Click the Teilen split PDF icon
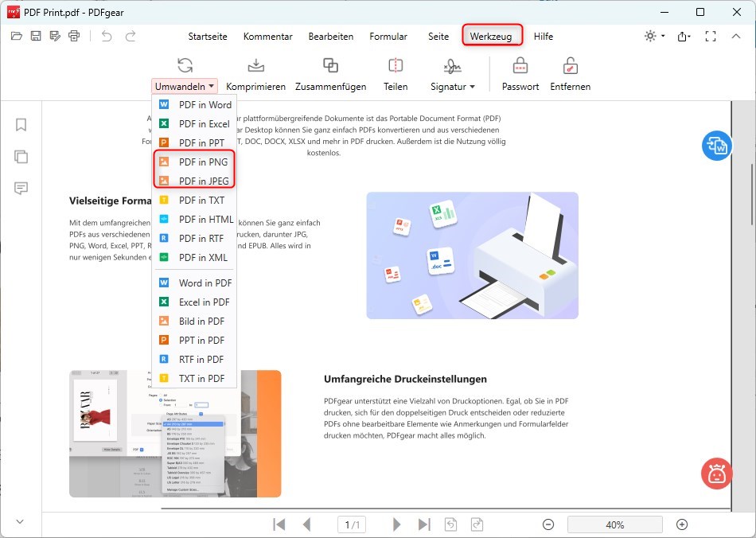The width and height of the screenshot is (756, 538). (396, 66)
